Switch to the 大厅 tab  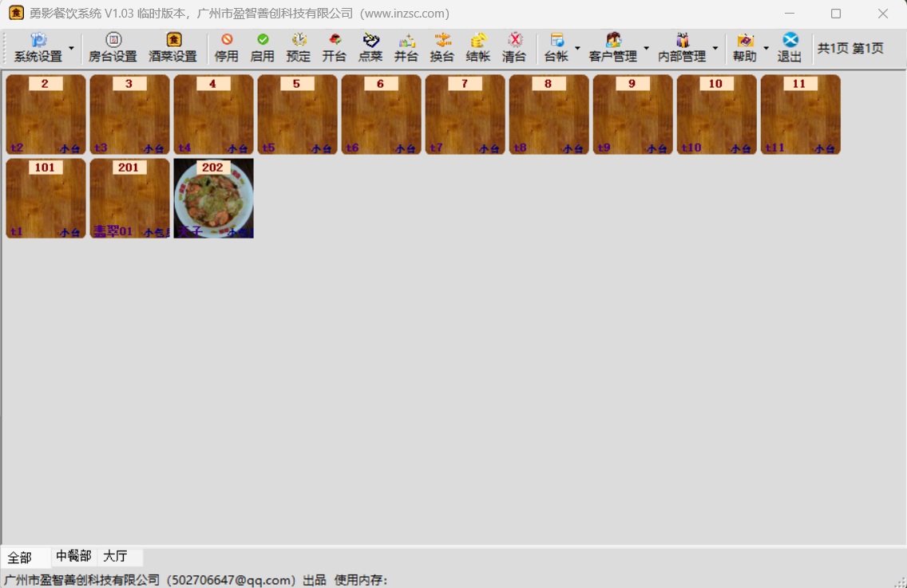(115, 556)
